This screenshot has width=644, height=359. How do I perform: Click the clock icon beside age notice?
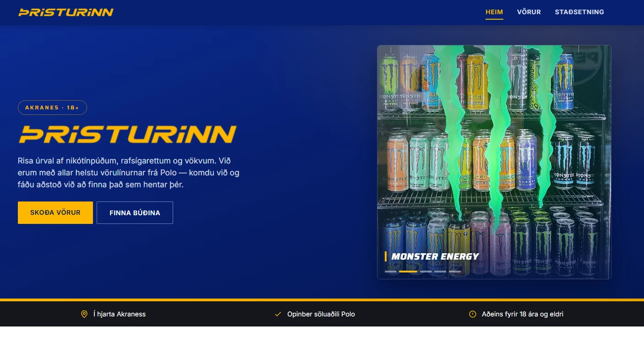coord(473,314)
